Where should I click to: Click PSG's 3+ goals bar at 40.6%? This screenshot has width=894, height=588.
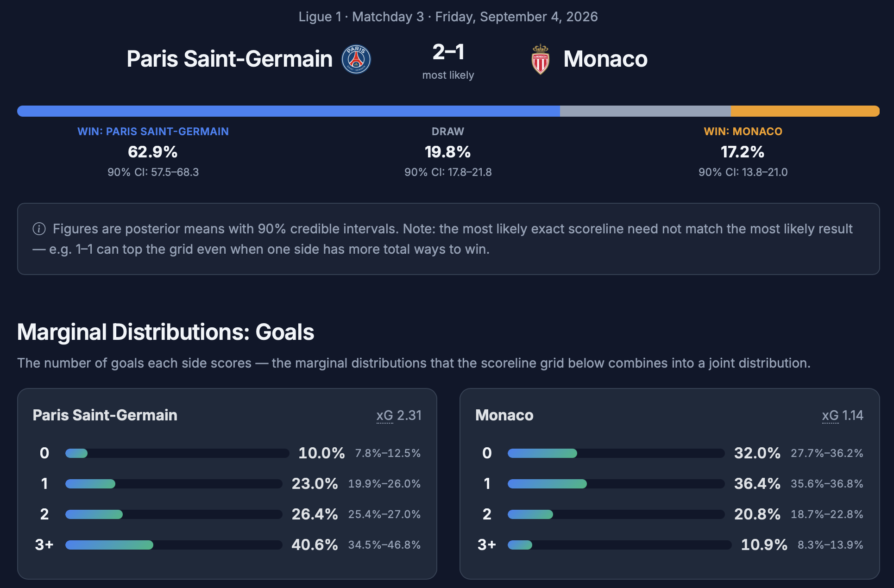[x=174, y=545]
